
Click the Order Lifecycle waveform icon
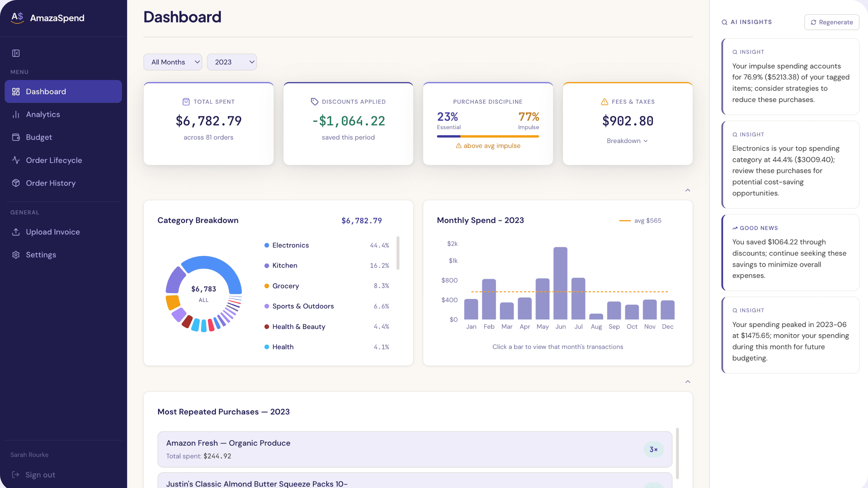16,160
